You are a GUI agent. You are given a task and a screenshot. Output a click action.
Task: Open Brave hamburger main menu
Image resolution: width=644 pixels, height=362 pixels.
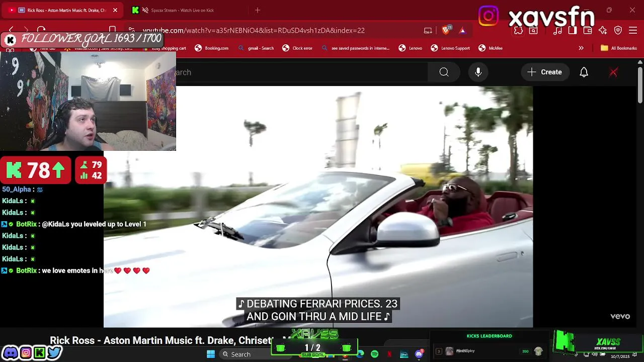pos(633,31)
